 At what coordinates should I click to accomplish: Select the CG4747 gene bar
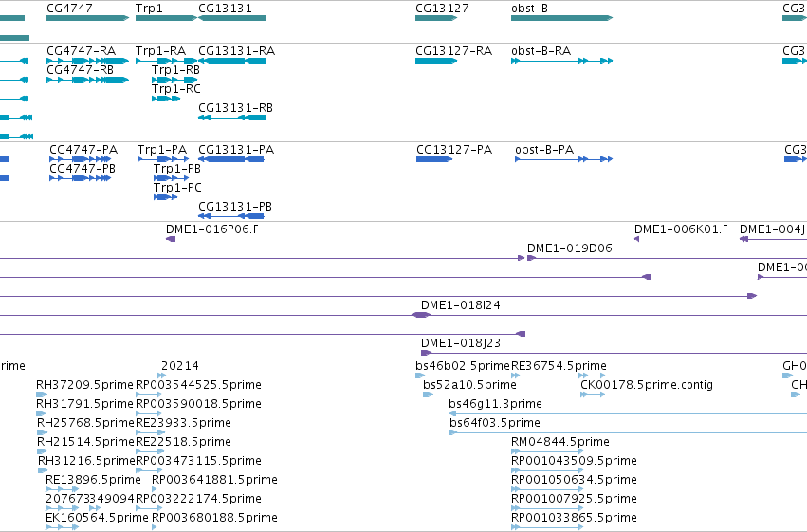pos(87,18)
